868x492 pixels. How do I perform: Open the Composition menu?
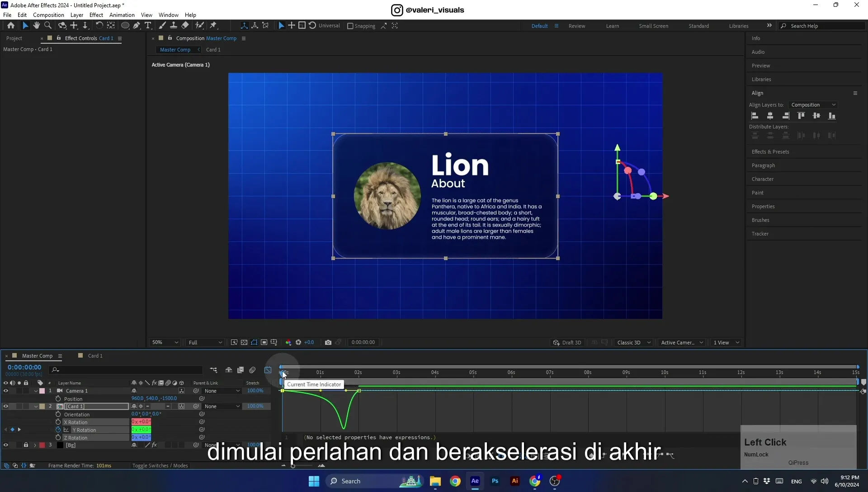[48, 15]
